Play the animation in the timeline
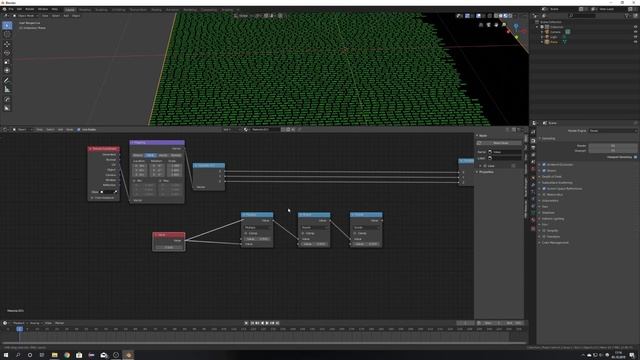The image size is (640, 360). click(267, 323)
